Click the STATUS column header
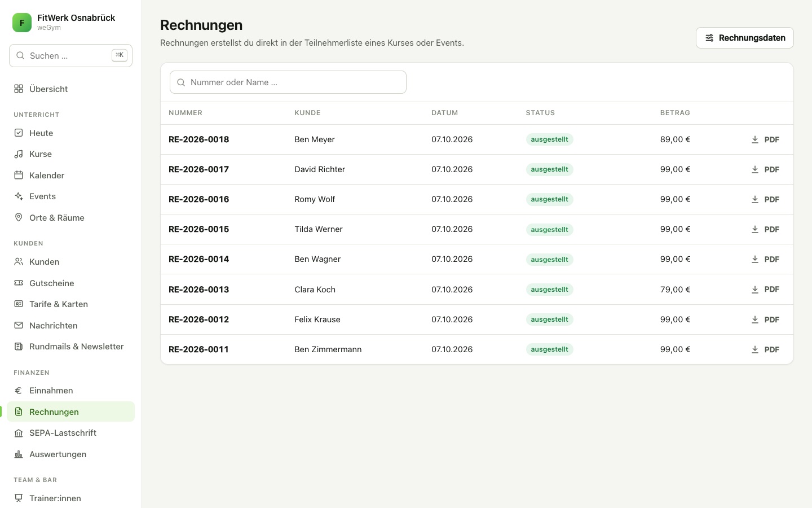This screenshot has width=812, height=508. 540,113
